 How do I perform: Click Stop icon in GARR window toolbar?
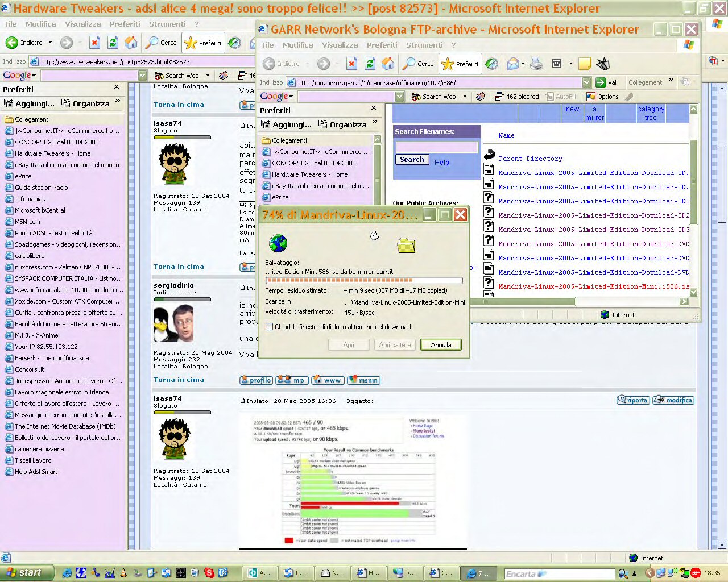tap(351, 64)
